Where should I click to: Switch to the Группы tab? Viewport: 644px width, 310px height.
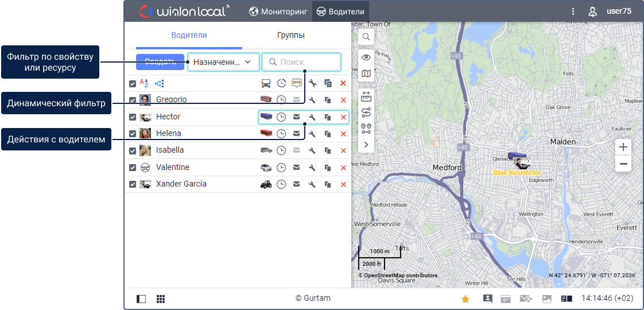(x=290, y=35)
